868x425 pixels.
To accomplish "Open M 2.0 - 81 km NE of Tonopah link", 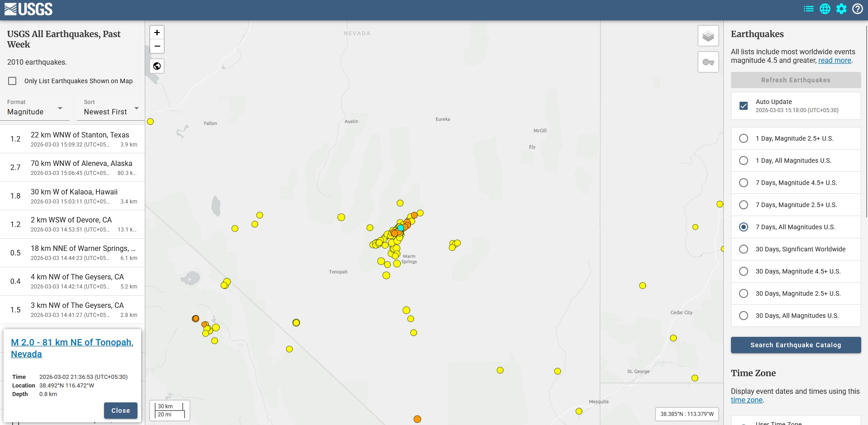I will pos(72,348).
